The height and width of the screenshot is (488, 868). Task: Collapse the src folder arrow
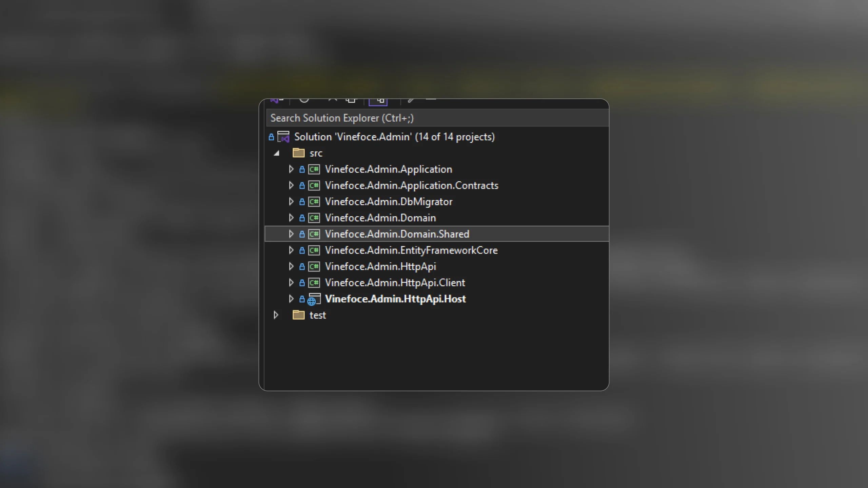tap(277, 153)
